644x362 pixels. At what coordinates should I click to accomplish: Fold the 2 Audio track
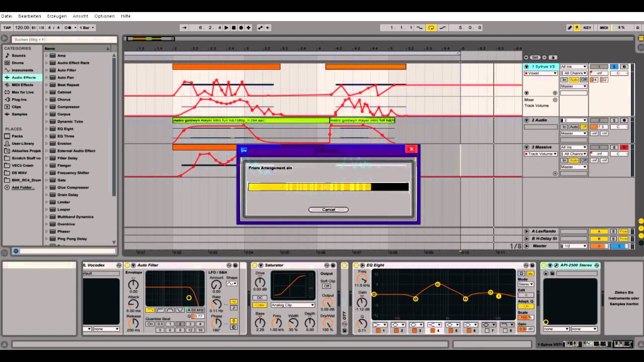pos(527,120)
